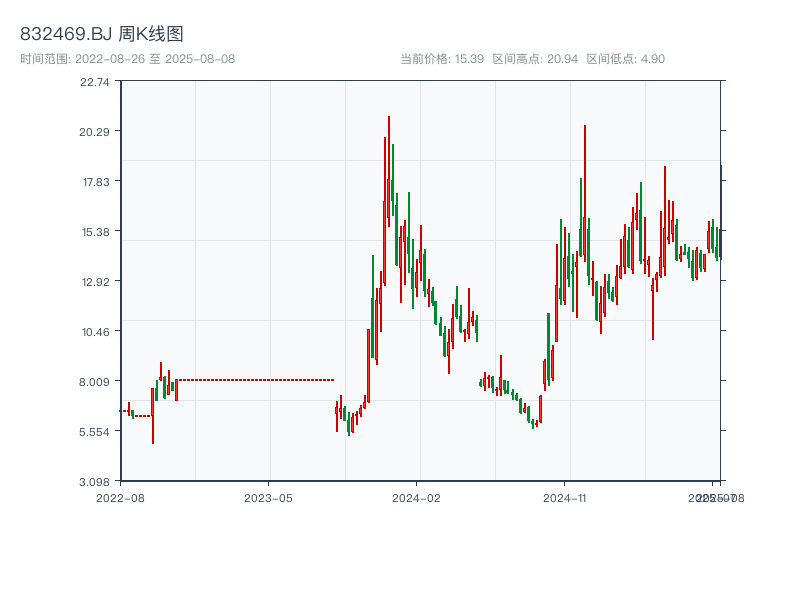The image size is (800, 600).
Task: Click the last red candlestick at the chart's right edge
Action: point(721,212)
